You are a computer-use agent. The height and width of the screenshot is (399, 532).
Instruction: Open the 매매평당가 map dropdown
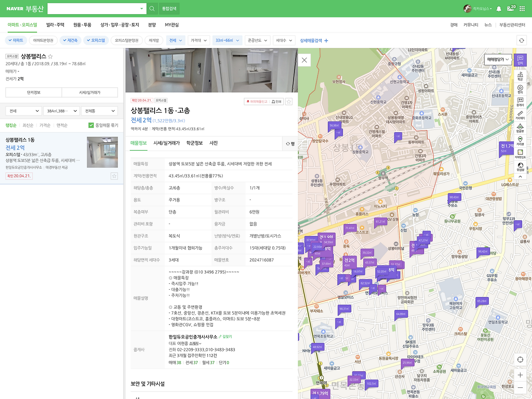498,59
